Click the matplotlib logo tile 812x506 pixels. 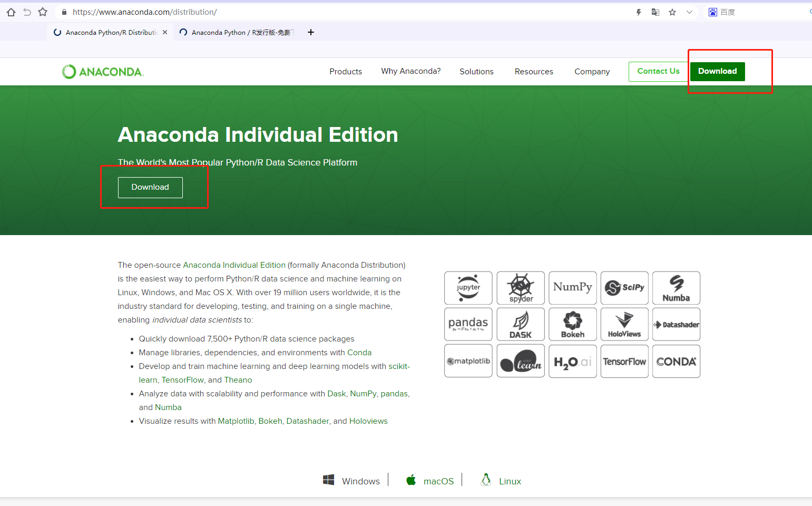(468, 361)
